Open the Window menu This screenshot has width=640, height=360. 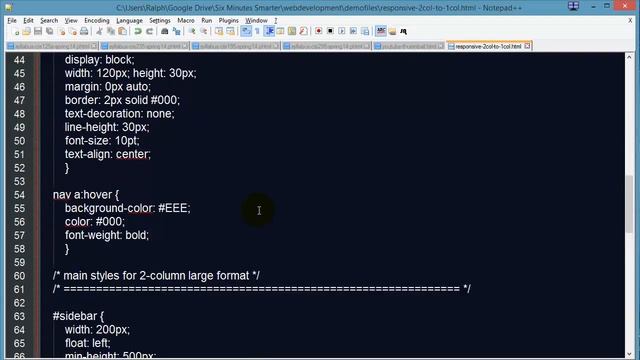[x=256, y=20]
